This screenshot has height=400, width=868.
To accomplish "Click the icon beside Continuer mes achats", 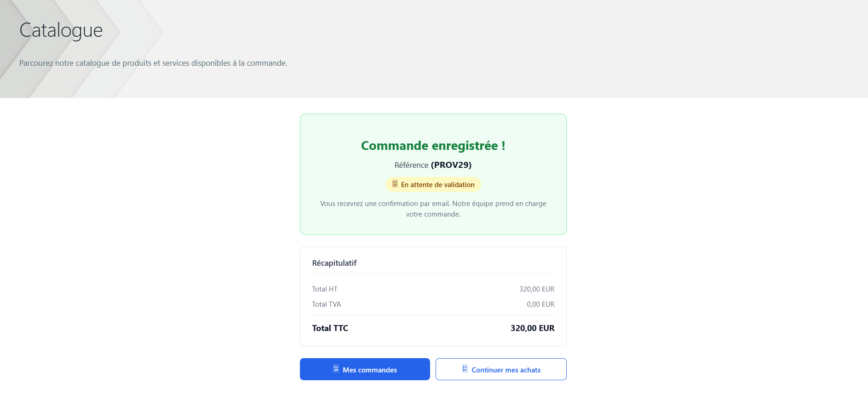I will coord(465,369).
